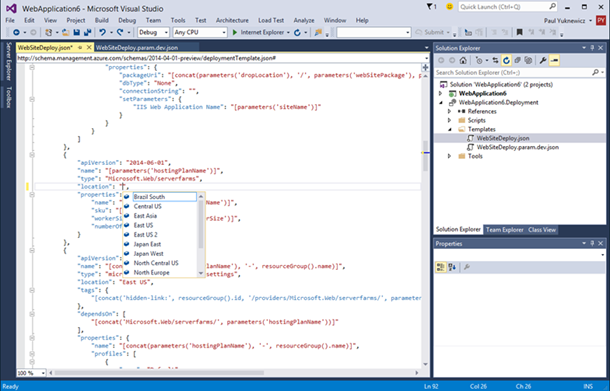Expand Tools folder in Solution Explorer
Screen dimensions: 610x391
[x=450, y=156]
